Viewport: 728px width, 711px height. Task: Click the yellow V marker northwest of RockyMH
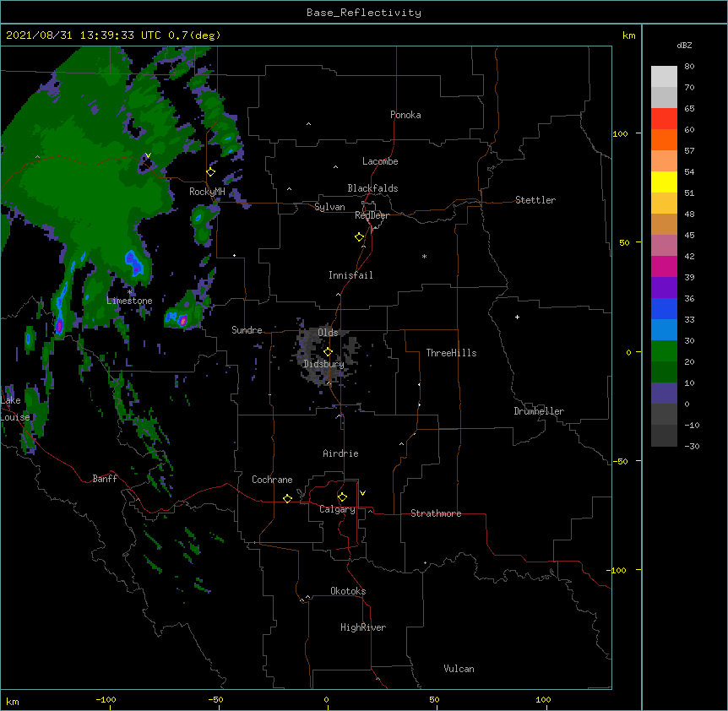pyautogui.click(x=148, y=155)
